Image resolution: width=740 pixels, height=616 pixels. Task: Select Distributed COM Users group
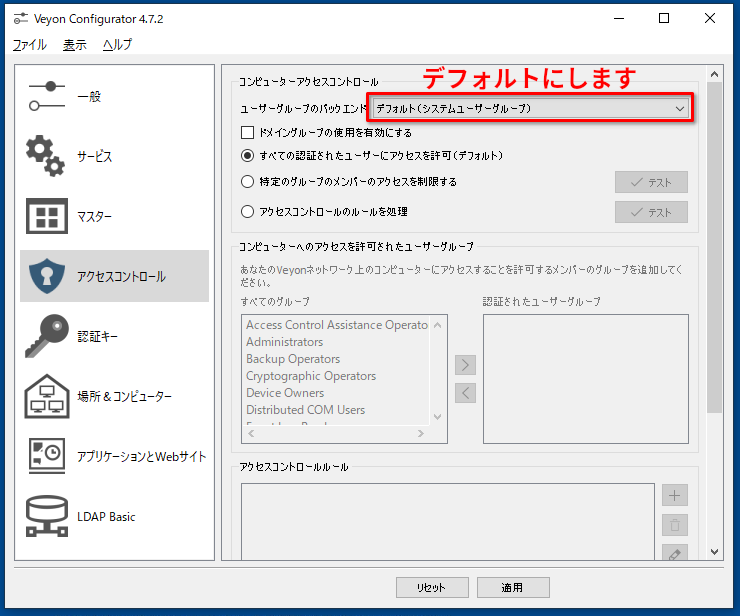[x=305, y=410]
